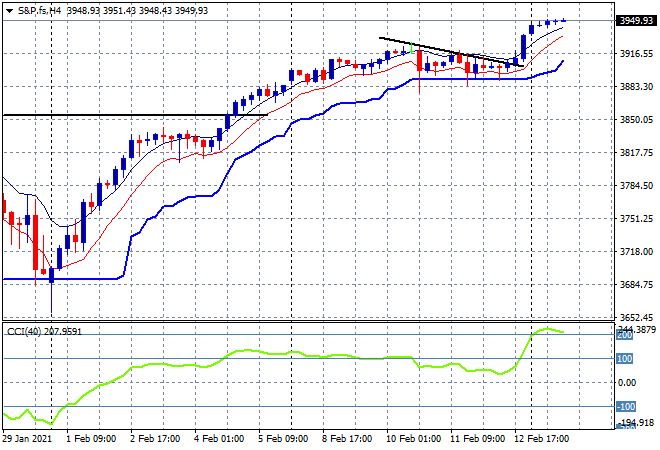
Task: Click the green CCI indicator line peak
Action: (547, 328)
